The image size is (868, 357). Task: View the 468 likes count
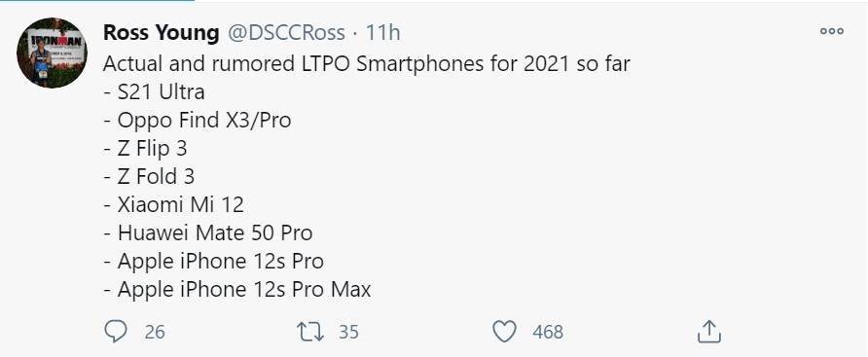coord(548,332)
